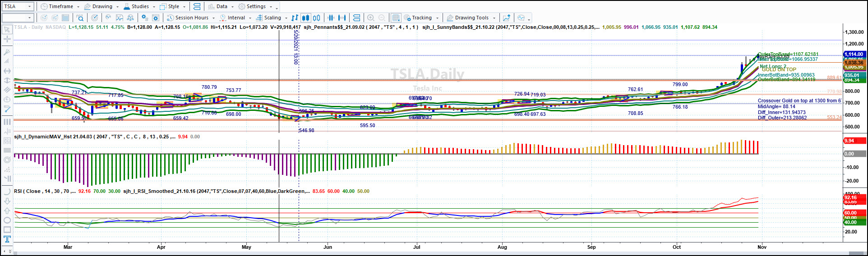Open the Data menu

coord(221,6)
